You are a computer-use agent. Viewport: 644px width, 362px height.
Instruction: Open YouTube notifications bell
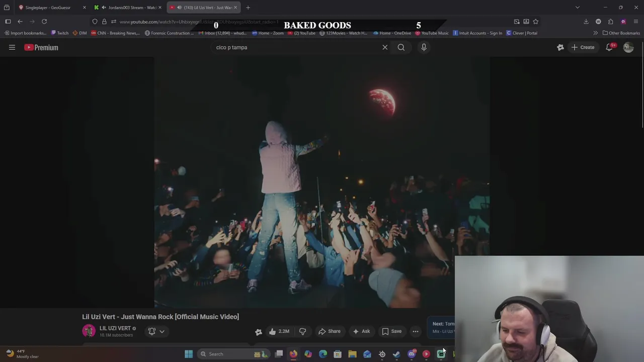(609, 47)
